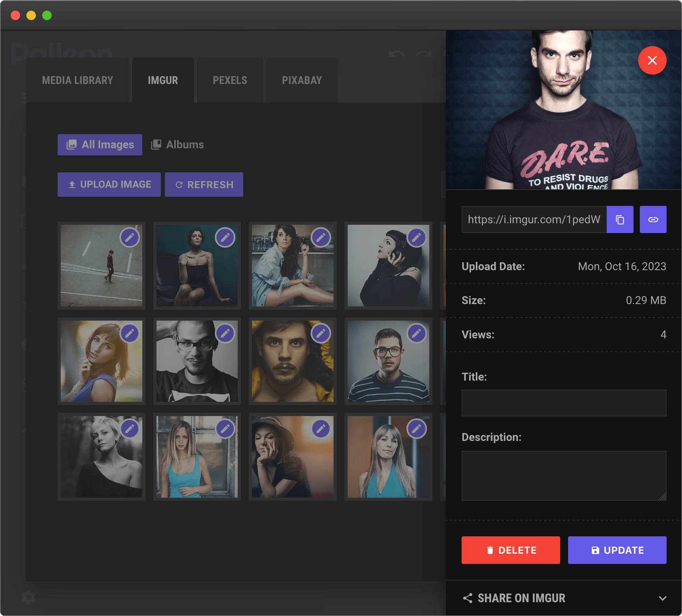Viewport: 682px width, 616px height.
Task: Edit the black-and-white man with glasses image
Action: coord(225,333)
